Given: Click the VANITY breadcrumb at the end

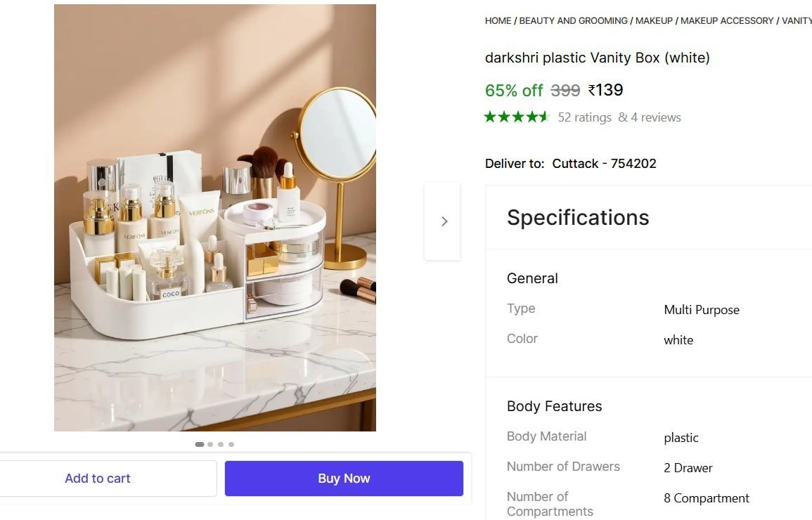Looking at the screenshot, I should tap(797, 21).
